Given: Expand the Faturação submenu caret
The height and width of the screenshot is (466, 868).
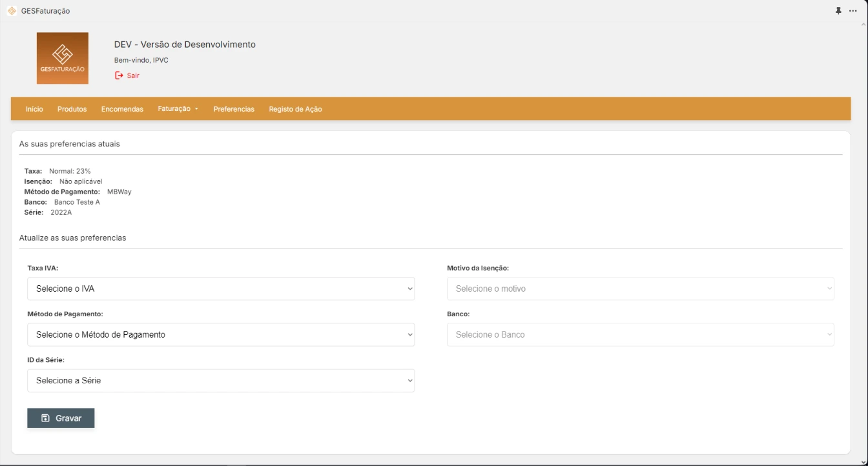Looking at the screenshot, I should click(198, 109).
